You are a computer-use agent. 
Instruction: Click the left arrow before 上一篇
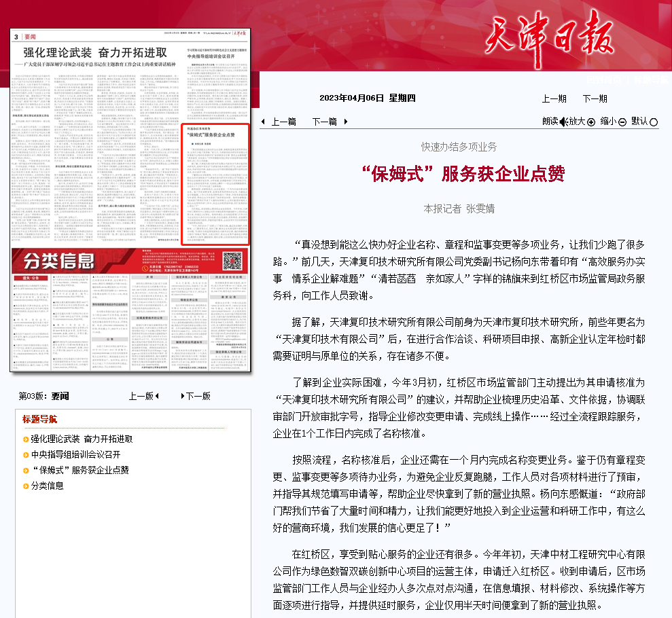(x=263, y=121)
